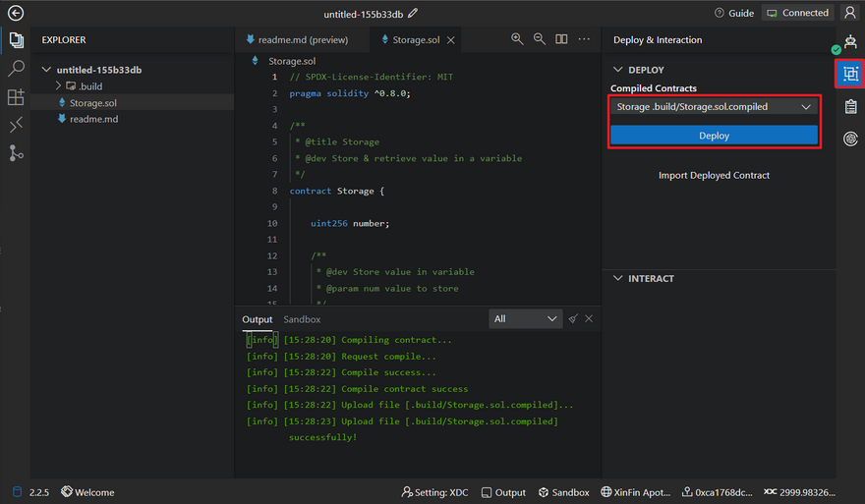Select the Deploy & Interaction sidebar icon
The image size is (865, 504).
click(850, 74)
